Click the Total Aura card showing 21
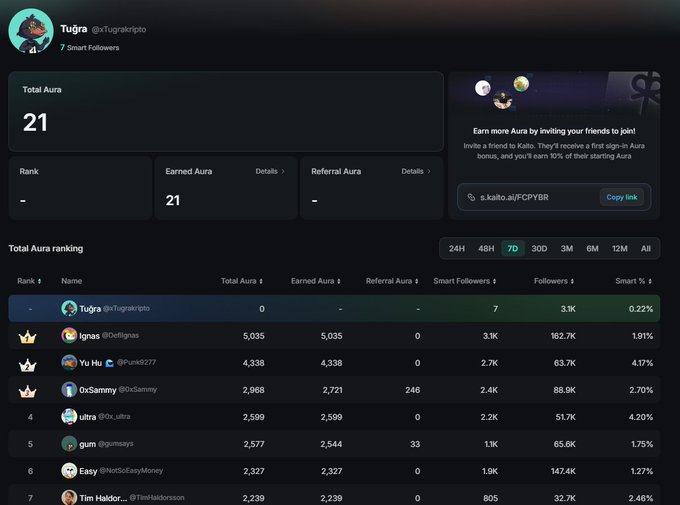 click(x=226, y=111)
